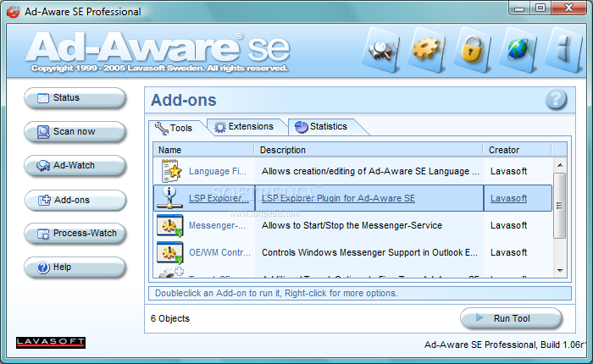Click the Doubleclick an Add-on hint text
The image size is (593, 364).
click(x=276, y=293)
